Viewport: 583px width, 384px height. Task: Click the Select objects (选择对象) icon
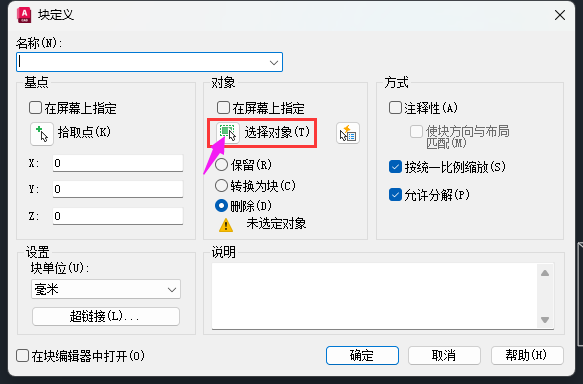tap(228, 133)
